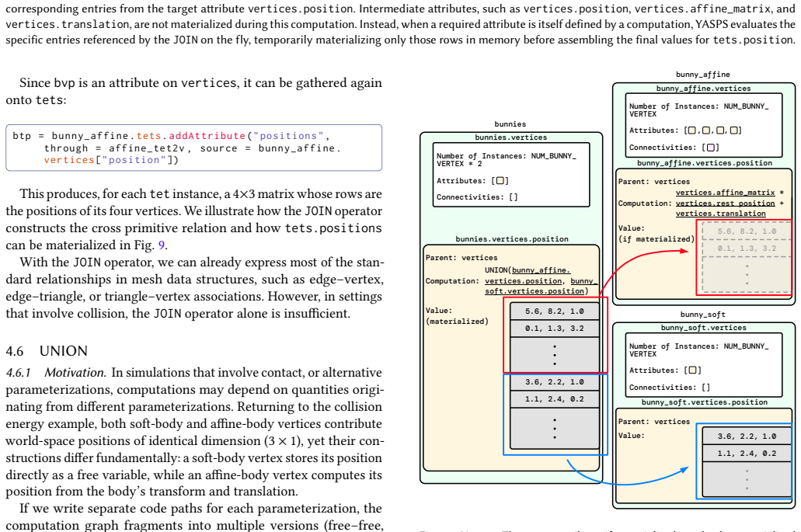Click the "bunnies.vertices" box label
This screenshot has height=532, width=801.
click(x=511, y=137)
